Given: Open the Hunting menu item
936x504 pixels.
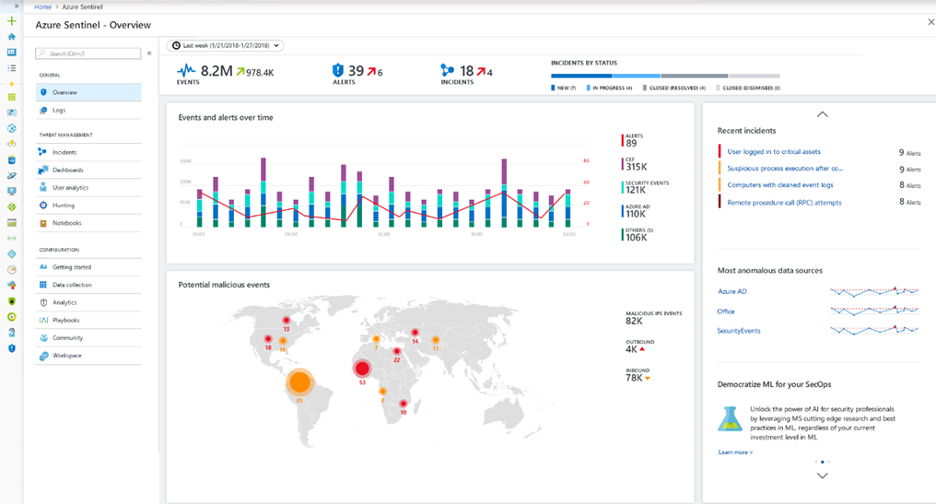Looking at the screenshot, I should pyautogui.click(x=88, y=205).
